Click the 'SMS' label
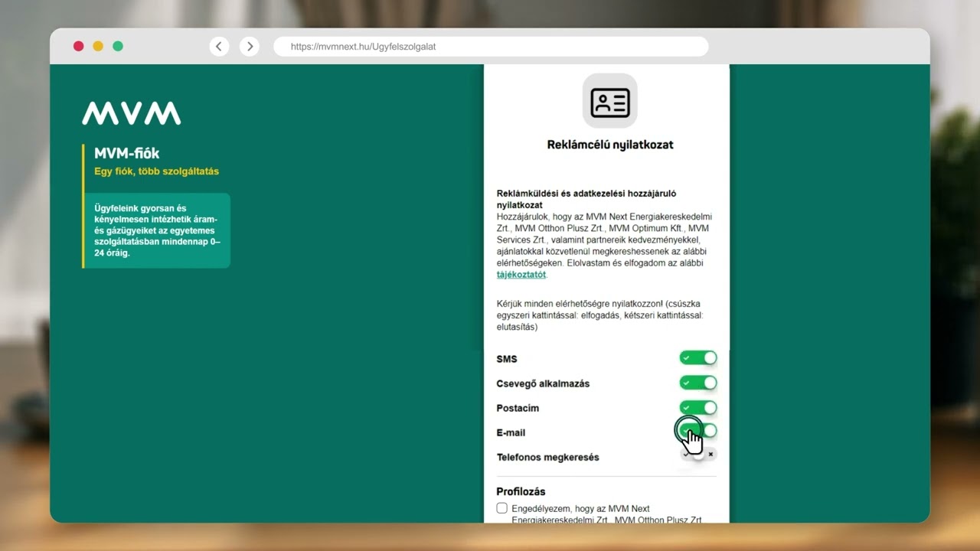 pos(507,359)
